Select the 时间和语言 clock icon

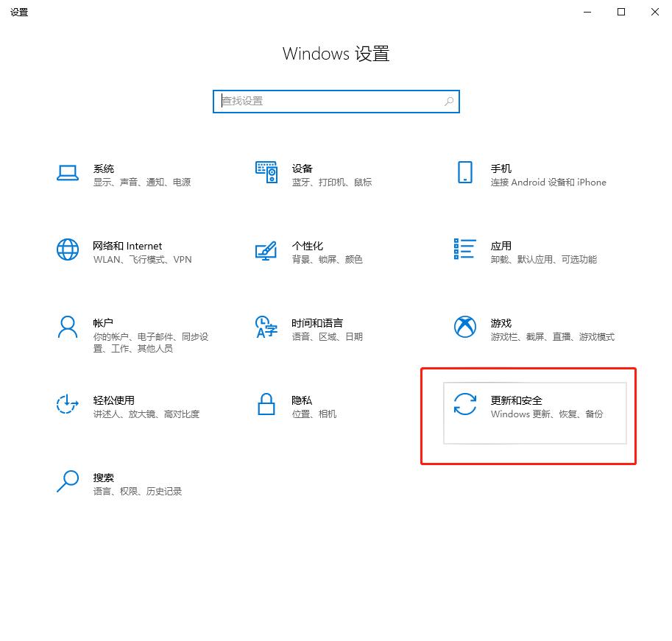[266, 327]
